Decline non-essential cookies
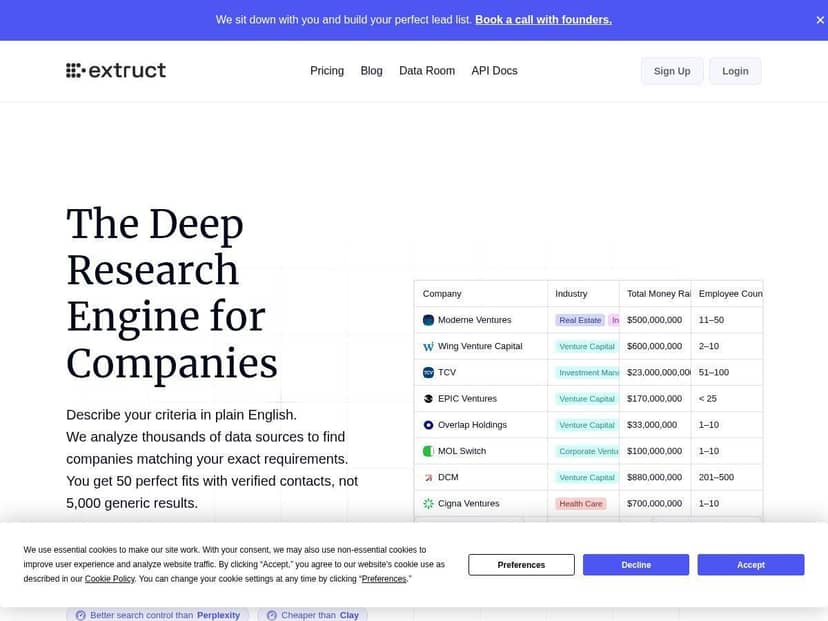 coord(636,565)
